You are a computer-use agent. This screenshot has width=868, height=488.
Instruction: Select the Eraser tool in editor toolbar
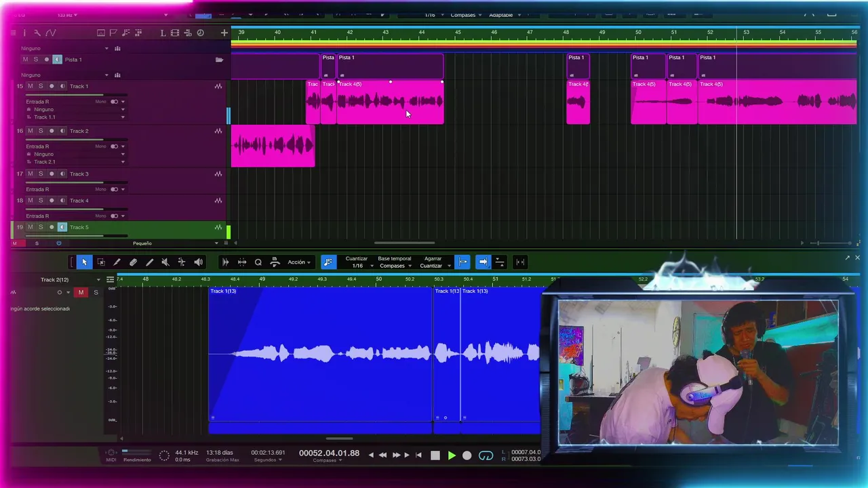pos(133,262)
